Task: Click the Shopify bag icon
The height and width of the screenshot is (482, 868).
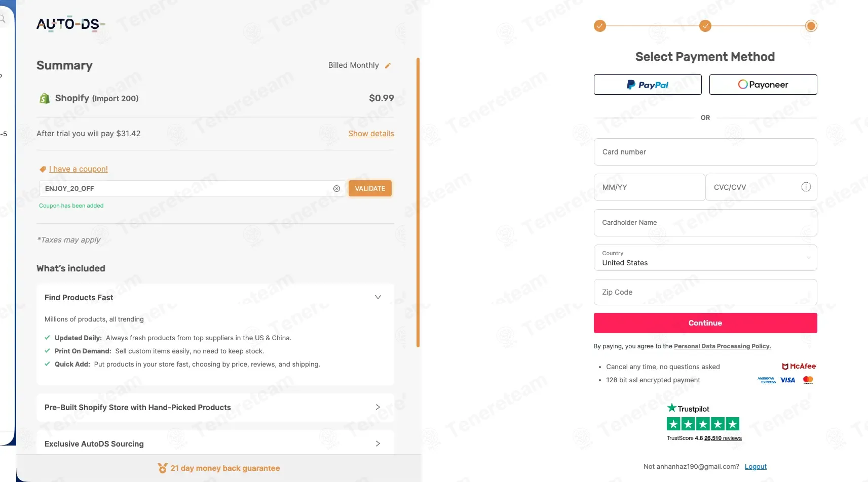Action: 45,98
